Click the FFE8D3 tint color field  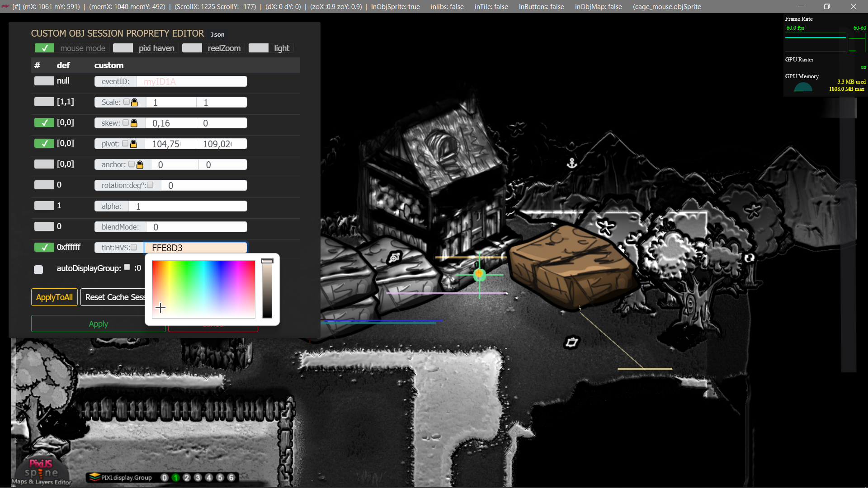(x=195, y=248)
